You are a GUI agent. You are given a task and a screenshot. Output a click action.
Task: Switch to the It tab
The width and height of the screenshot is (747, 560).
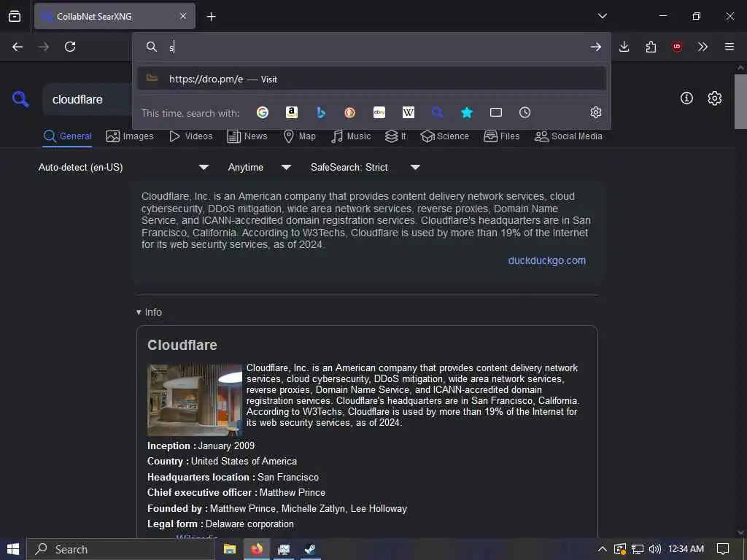395,136
